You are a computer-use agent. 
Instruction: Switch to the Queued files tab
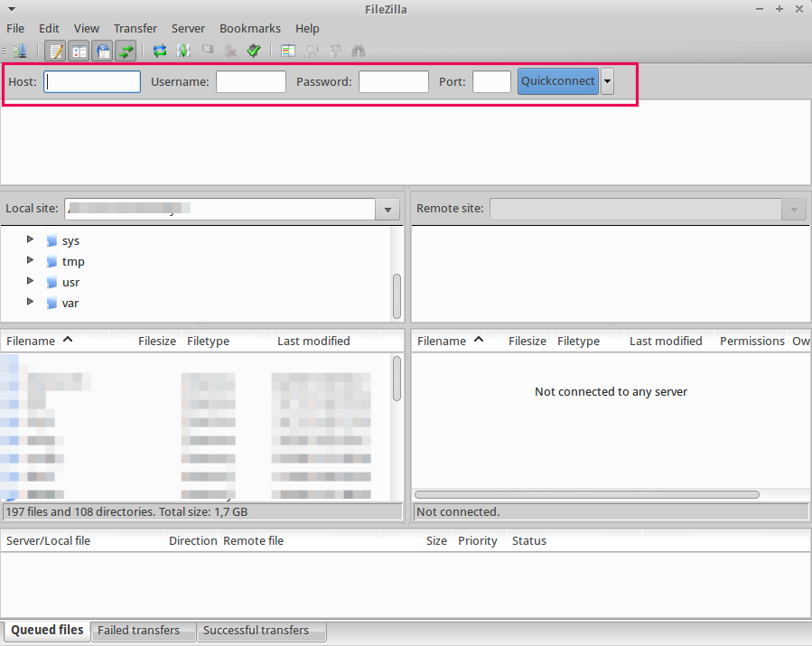tap(47, 630)
